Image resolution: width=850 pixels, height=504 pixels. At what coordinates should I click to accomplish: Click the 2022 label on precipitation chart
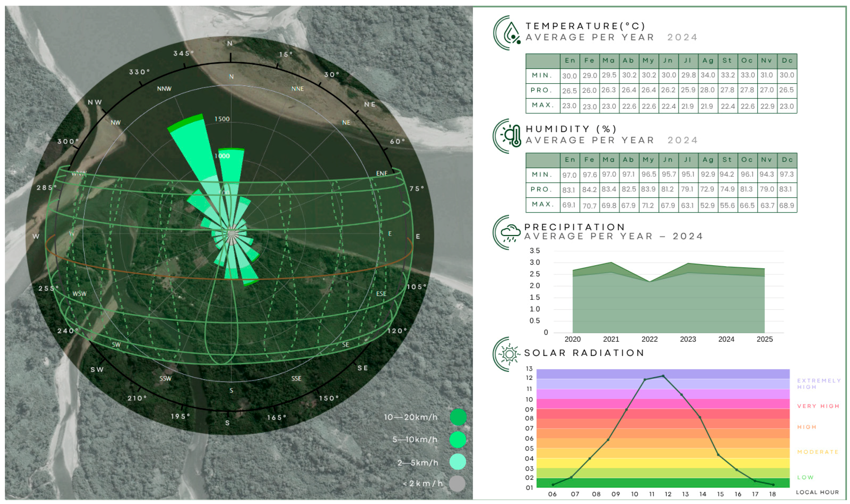click(x=649, y=339)
